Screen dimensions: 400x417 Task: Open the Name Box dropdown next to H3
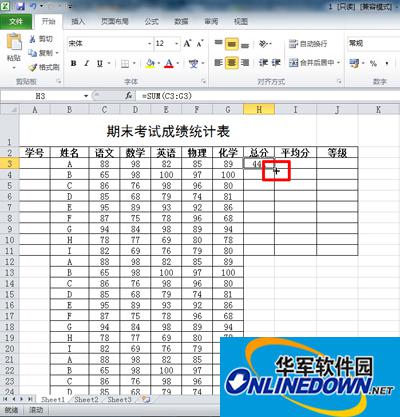[86, 96]
